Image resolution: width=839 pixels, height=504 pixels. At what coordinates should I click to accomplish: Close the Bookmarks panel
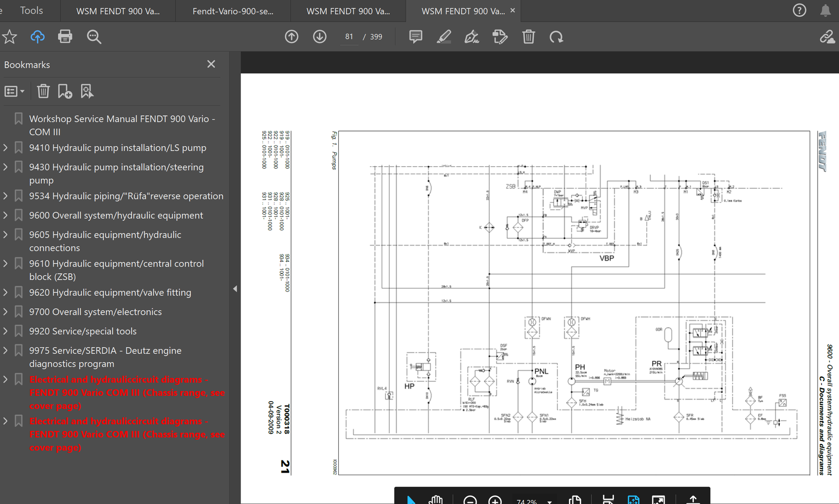coord(211,64)
